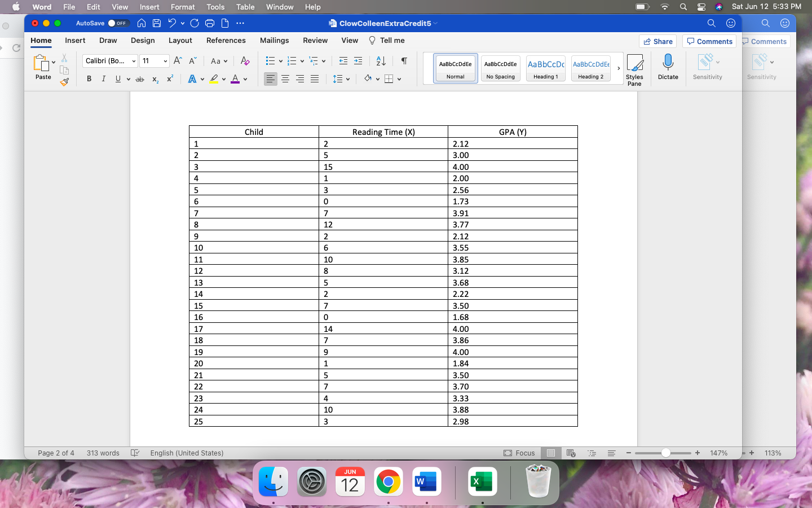Start Dictate with the microphone
The image size is (812, 508).
point(668,67)
